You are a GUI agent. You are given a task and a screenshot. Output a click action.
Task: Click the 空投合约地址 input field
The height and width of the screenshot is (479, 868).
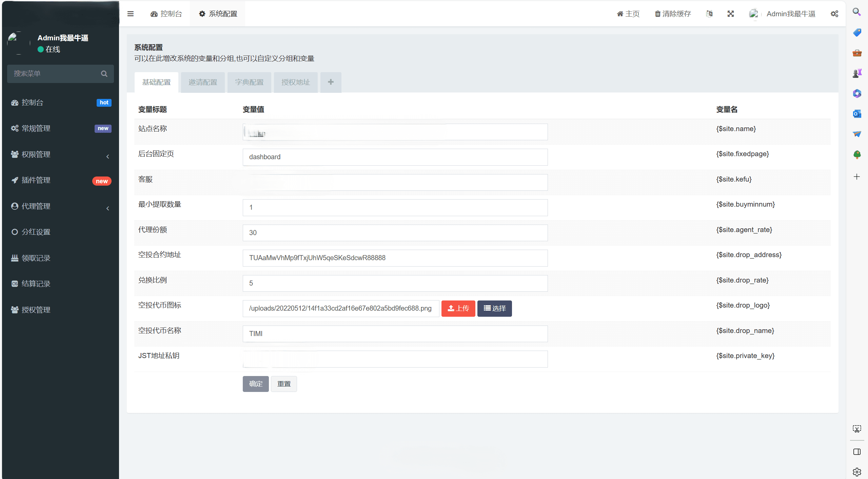pyautogui.click(x=395, y=258)
